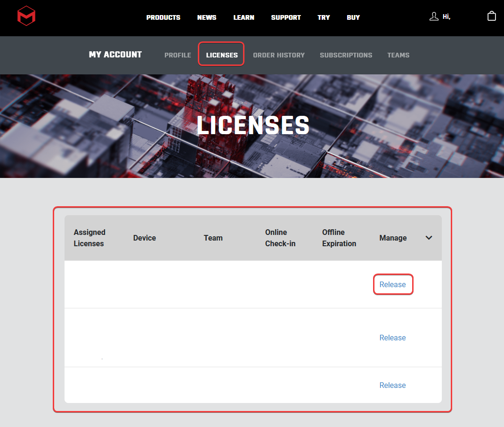Screen dimensions: 504x427
Task: Open the TEAMS section
Action: pos(398,55)
